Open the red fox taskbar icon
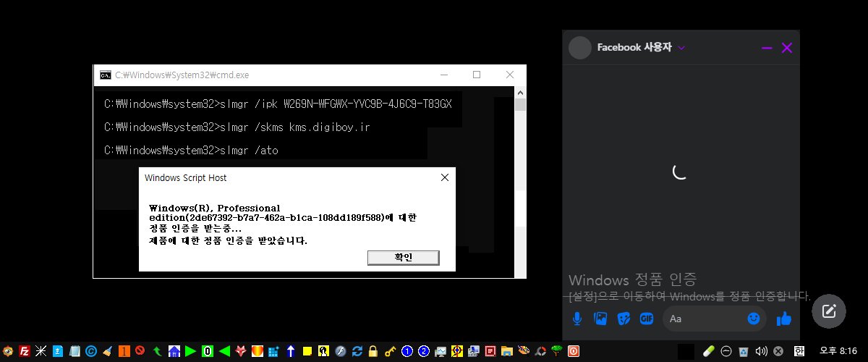The image size is (868, 362). click(241, 351)
